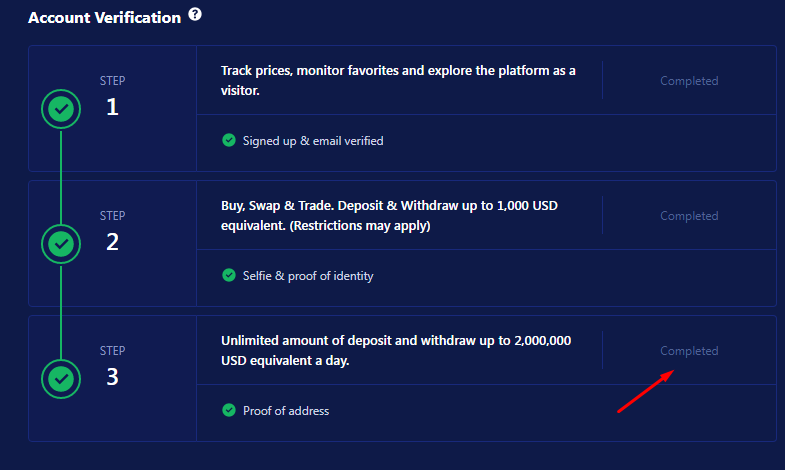Screen dimensions: 785x470
Task: Click the Completed status for Step 3
Action: click(689, 351)
